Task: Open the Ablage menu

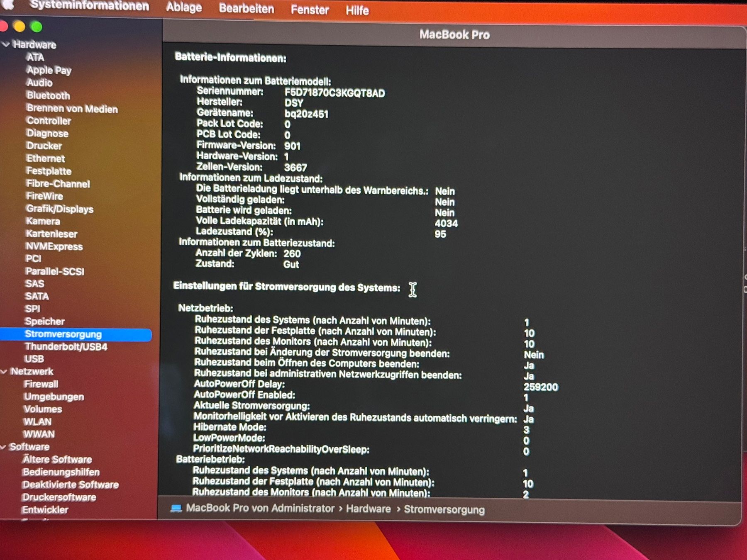Action: pos(184,7)
